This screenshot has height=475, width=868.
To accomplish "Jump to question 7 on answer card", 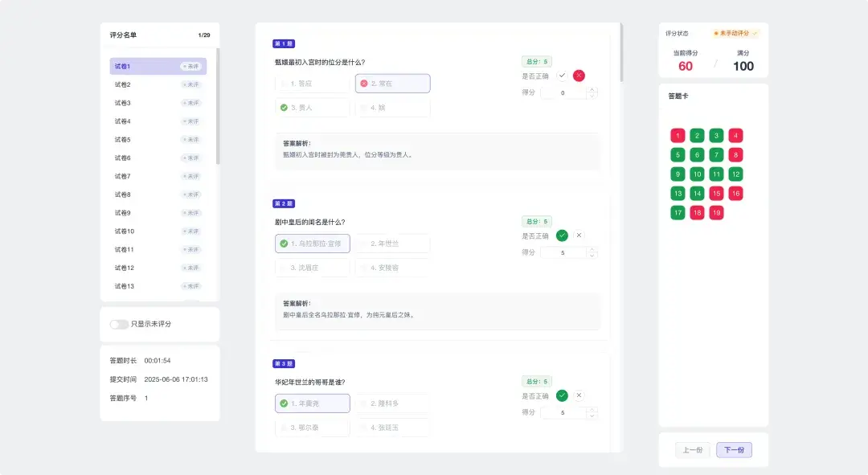I will 716,155.
